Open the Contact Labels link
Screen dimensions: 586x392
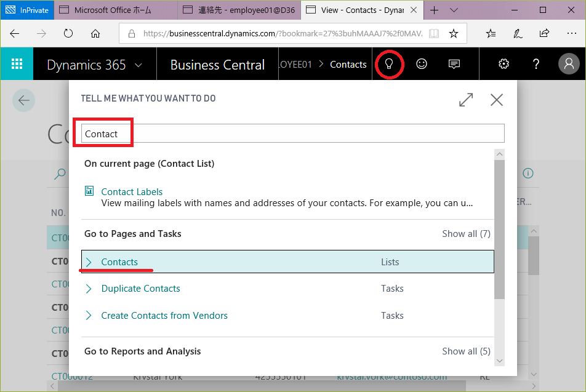(132, 192)
